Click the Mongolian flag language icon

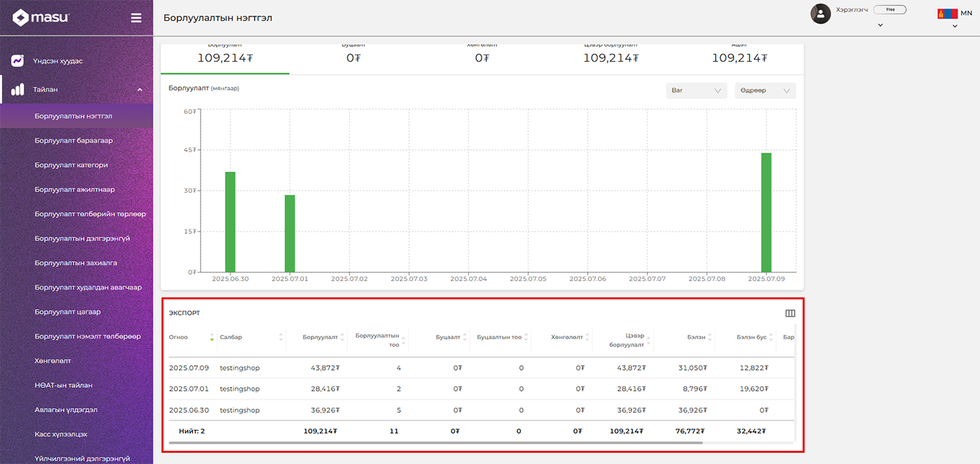[947, 14]
